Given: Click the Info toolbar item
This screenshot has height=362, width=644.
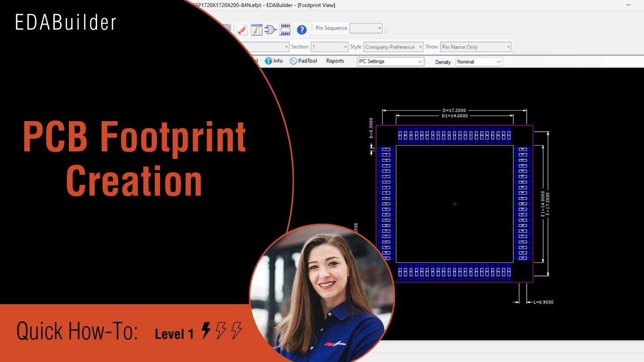Looking at the screenshot, I should (x=274, y=61).
